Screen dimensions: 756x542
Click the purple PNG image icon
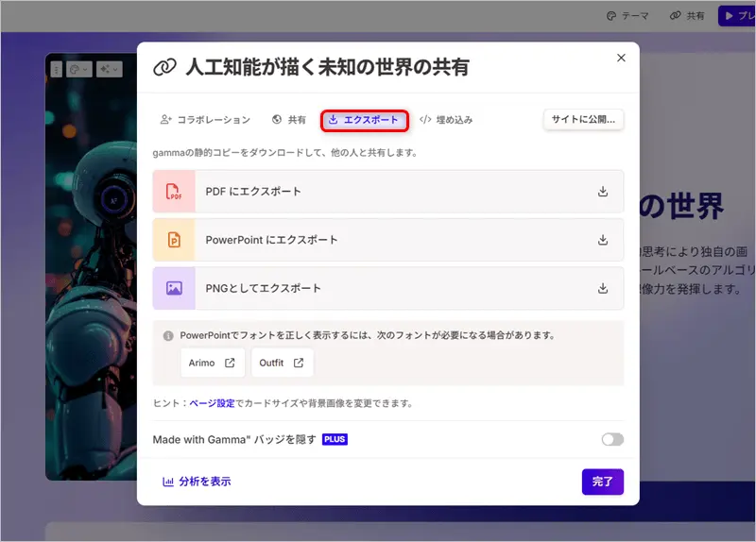click(174, 289)
